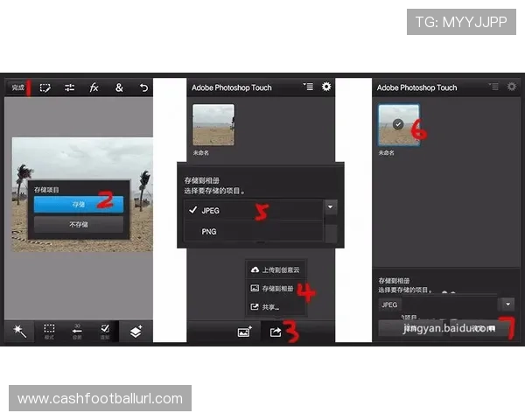The height and width of the screenshot is (420, 525).
Task: Toggle the selected 未命名 thumbnail with checkmark in the right screen
Action: [398, 125]
